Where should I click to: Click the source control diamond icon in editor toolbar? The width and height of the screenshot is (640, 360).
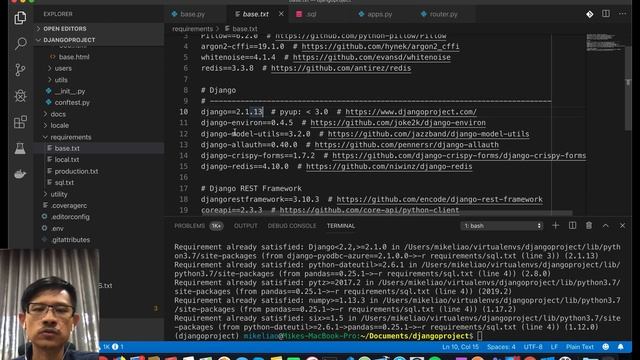[589, 14]
